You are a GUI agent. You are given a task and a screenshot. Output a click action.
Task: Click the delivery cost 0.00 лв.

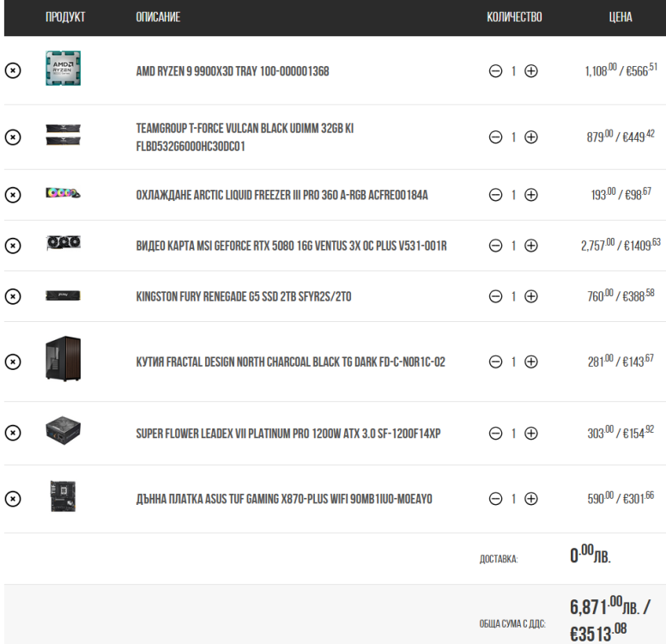pos(590,554)
